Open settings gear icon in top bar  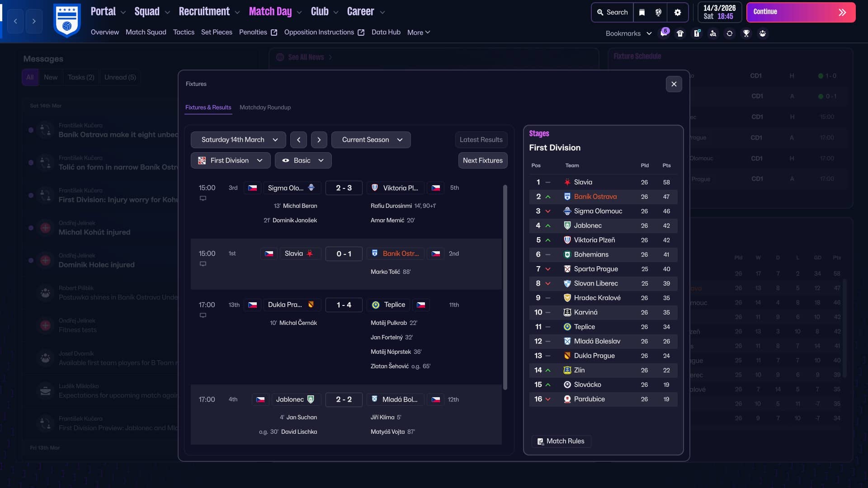[x=677, y=13]
